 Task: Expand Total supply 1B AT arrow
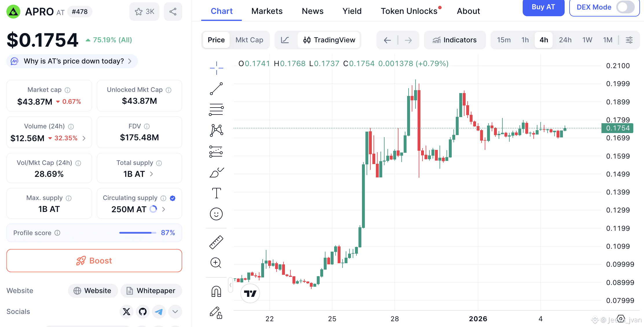151,174
